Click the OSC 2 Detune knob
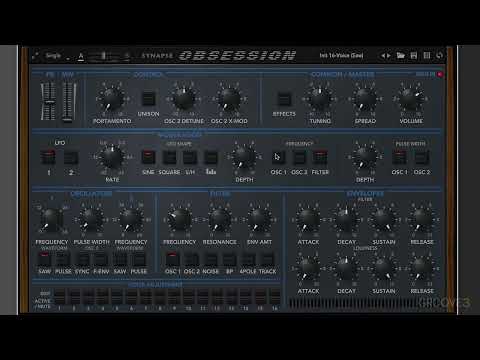480x360 pixels. 184,99
